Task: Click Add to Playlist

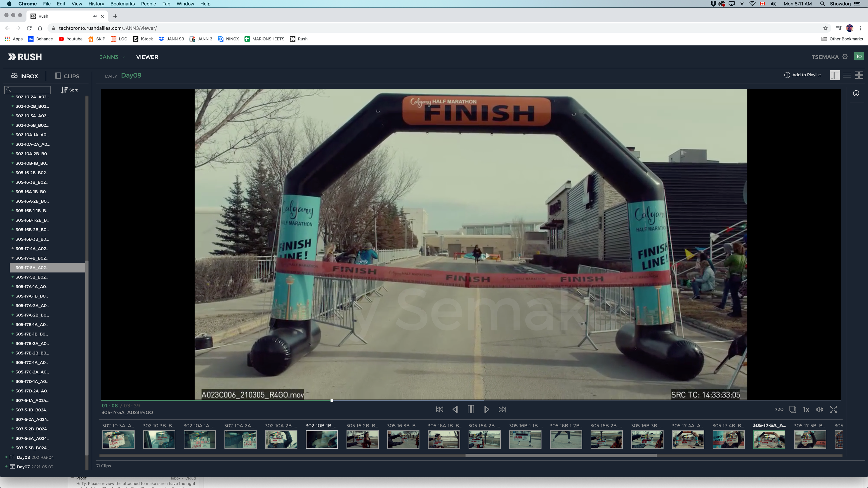Action: [x=802, y=75]
